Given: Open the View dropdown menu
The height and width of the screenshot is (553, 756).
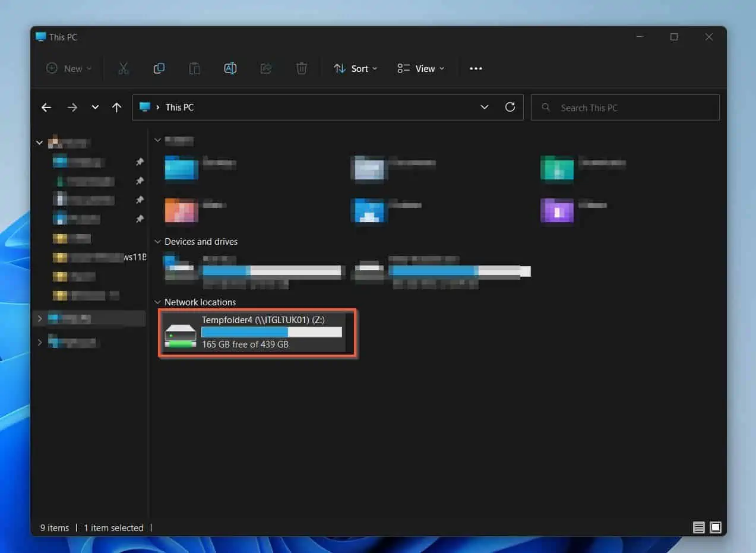Looking at the screenshot, I should [420, 68].
